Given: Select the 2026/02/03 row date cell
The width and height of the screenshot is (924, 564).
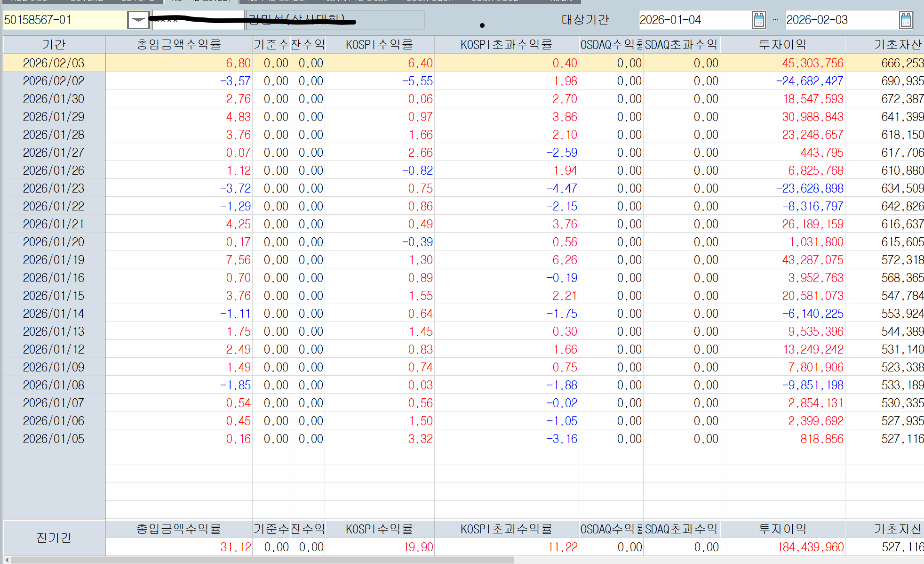Looking at the screenshot, I should tap(54, 63).
